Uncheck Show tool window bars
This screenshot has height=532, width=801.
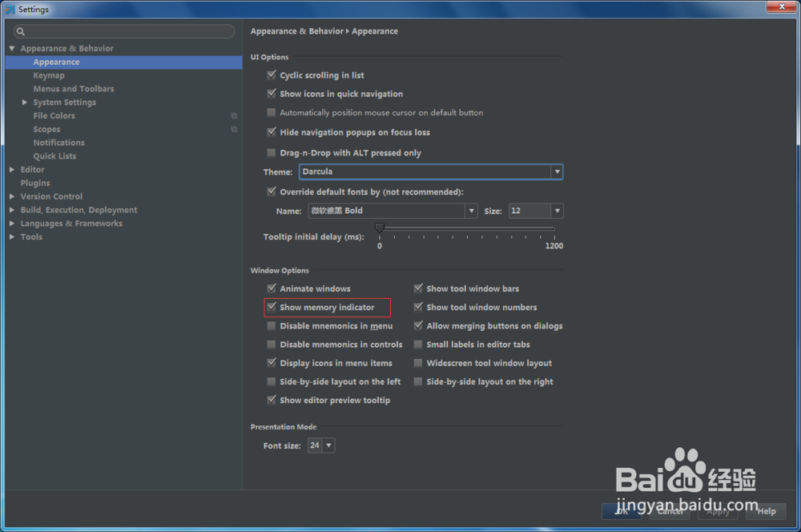(418, 288)
